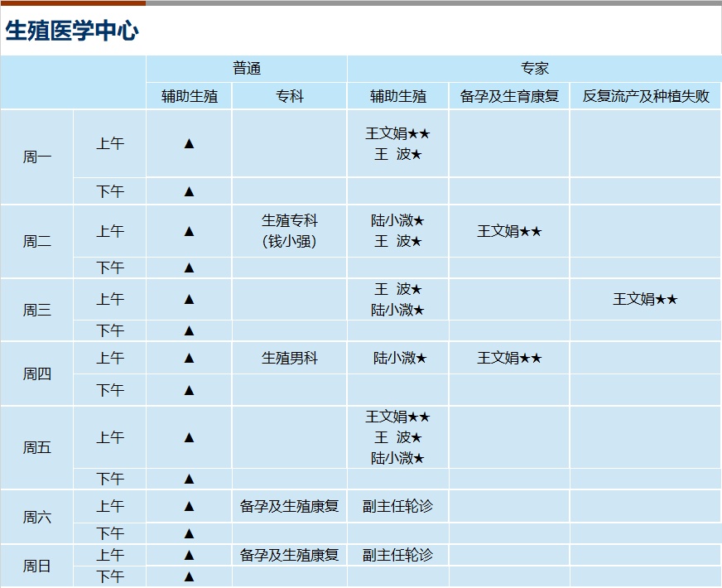Click the 上午 label for 周四
Image resolution: width=722 pixels, height=588 pixels.
coord(110,358)
